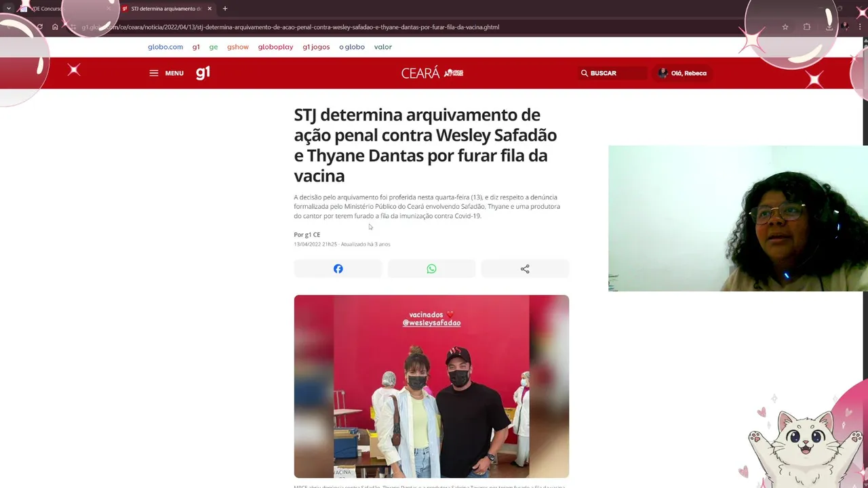Viewport: 868px width, 488px height.
Task: Open the site information icon in address bar
Action: [74, 27]
